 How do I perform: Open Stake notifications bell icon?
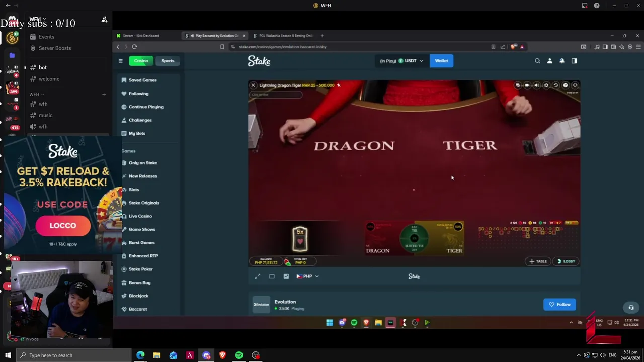click(562, 61)
